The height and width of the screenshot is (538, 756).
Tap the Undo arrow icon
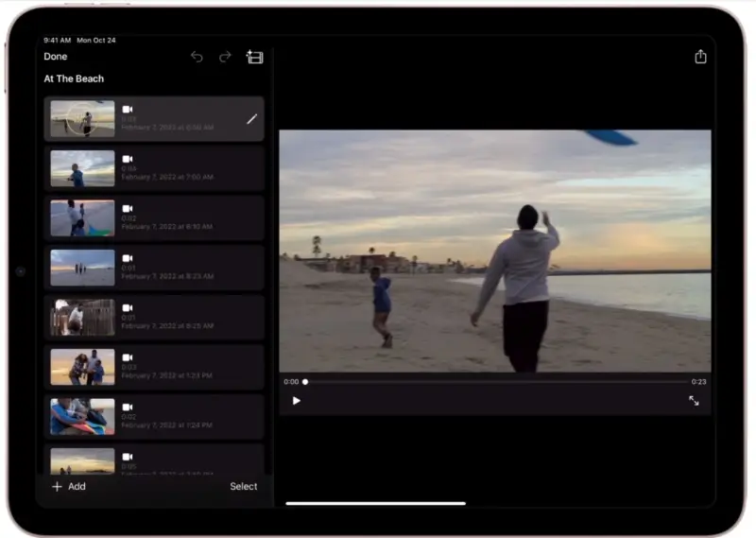coord(197,57)
